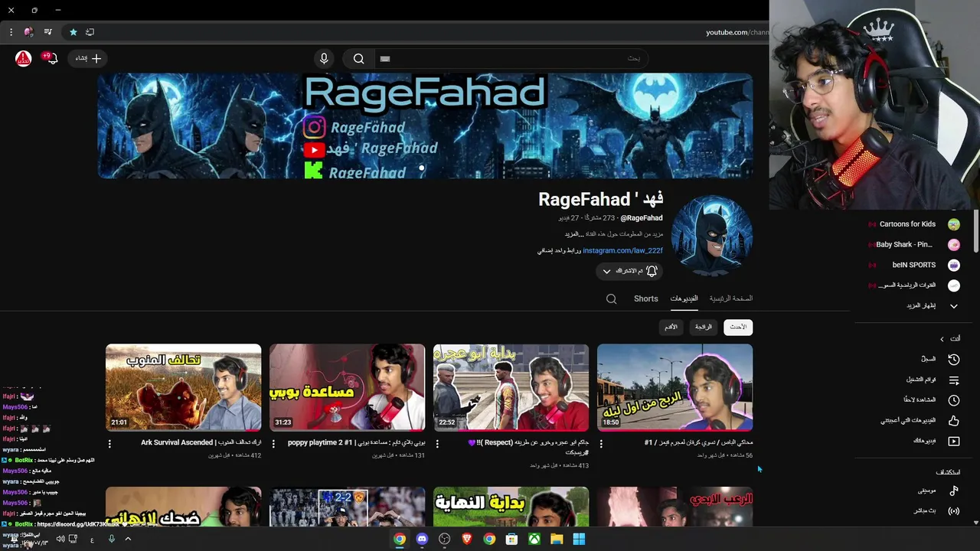Expand the show more subscriptions chevron
980x551 pixels.
tap(954, 306)
